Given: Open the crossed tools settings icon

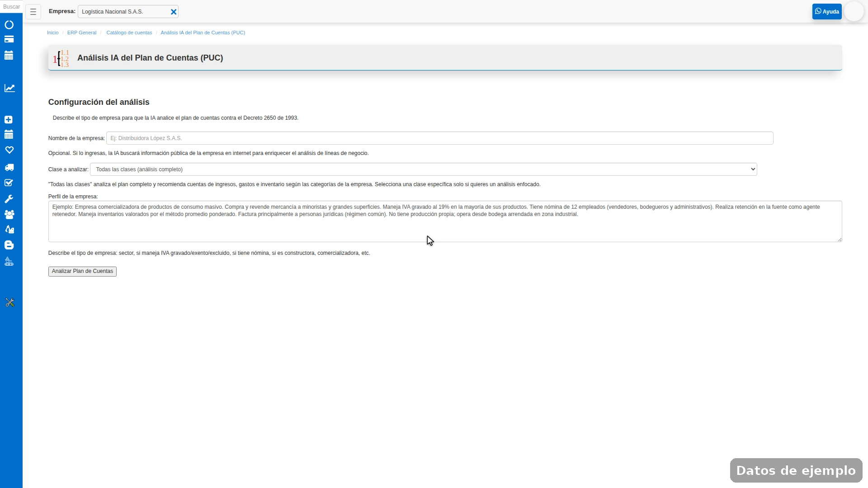Looking at the screenshot, I should pyautogui.click(x=10, y=302).
